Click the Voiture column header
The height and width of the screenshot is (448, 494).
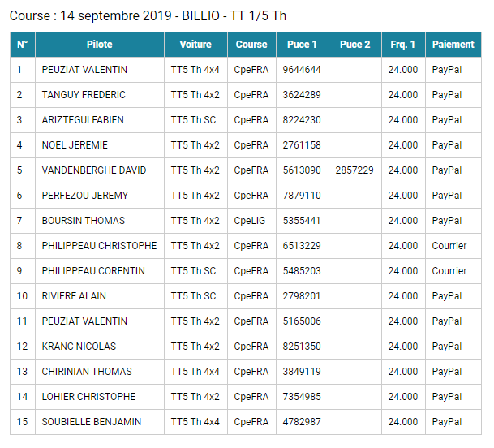coord(195,45)
